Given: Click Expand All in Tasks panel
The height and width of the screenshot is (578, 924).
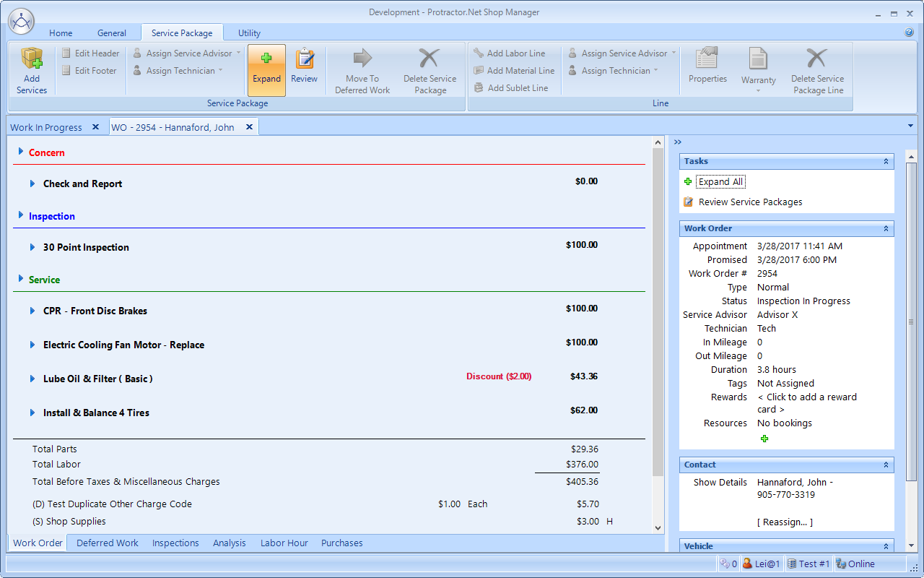Looking at the screenshot, I should tap(720, 182).
